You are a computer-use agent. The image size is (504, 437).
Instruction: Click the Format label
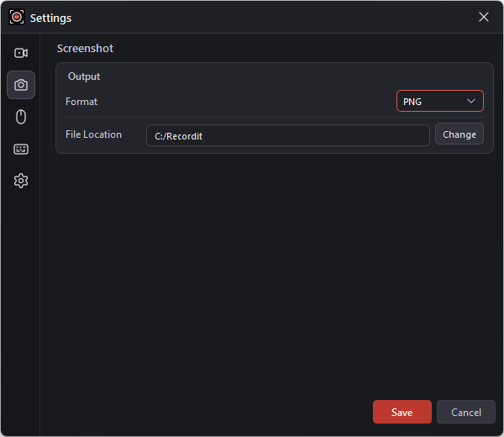[81, 102]
